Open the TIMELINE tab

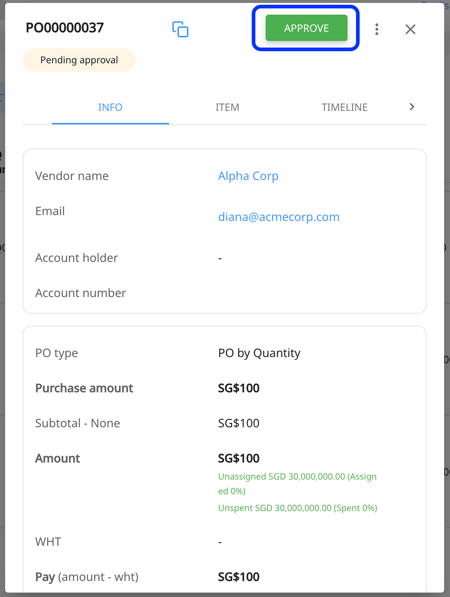pyautogui.click(x=344, y=107)
